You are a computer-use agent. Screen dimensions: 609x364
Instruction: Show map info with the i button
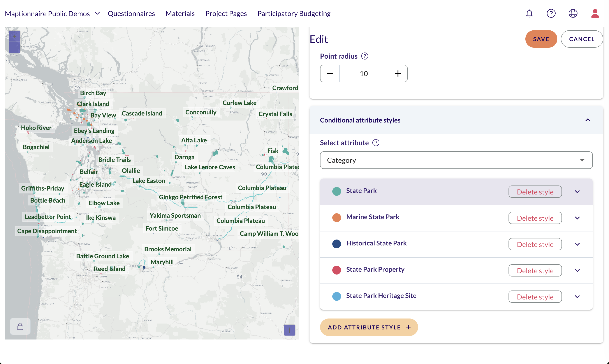click(289, 330)
